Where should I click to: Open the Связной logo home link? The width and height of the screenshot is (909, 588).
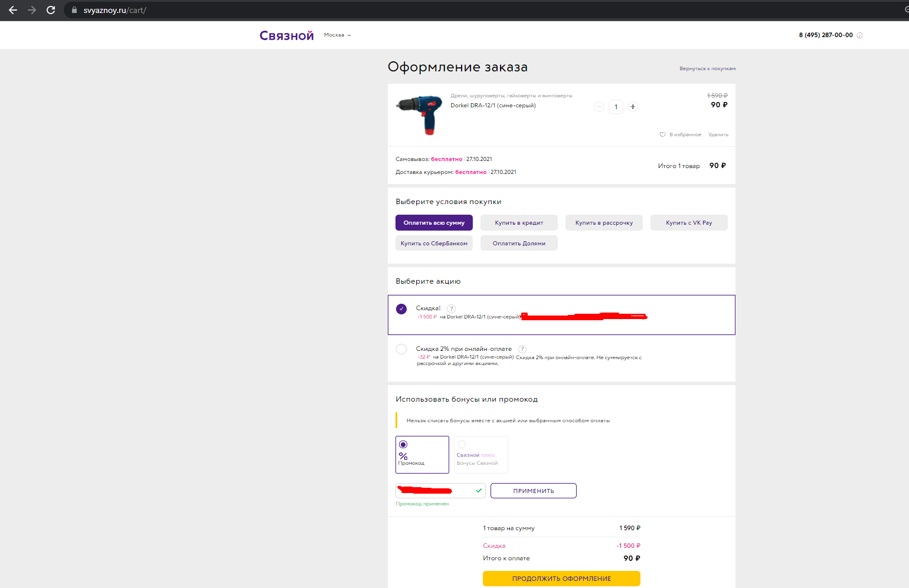[287, 35]
